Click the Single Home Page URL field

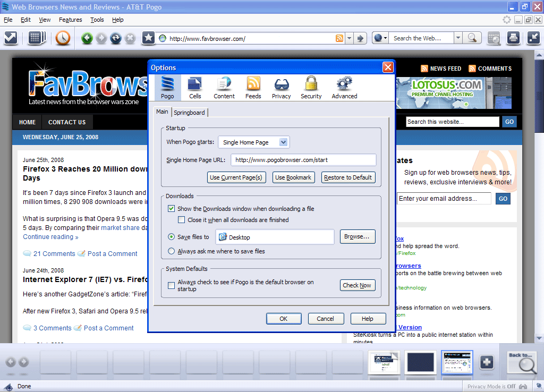click(x=303, y=160)
